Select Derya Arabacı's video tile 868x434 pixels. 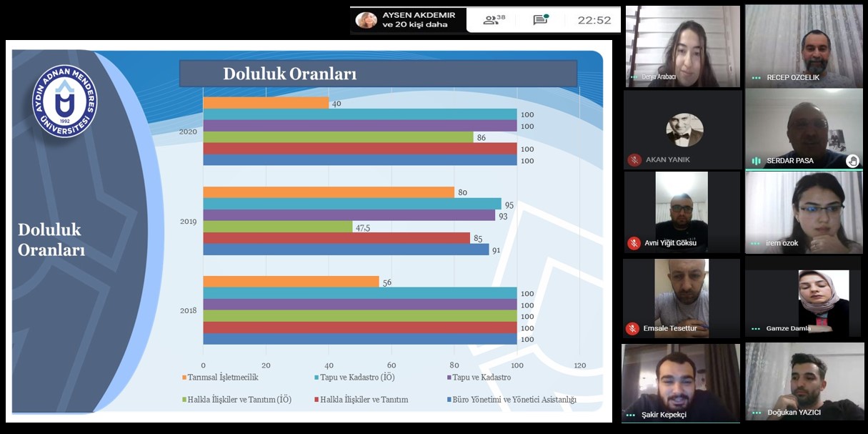[682, 46]
